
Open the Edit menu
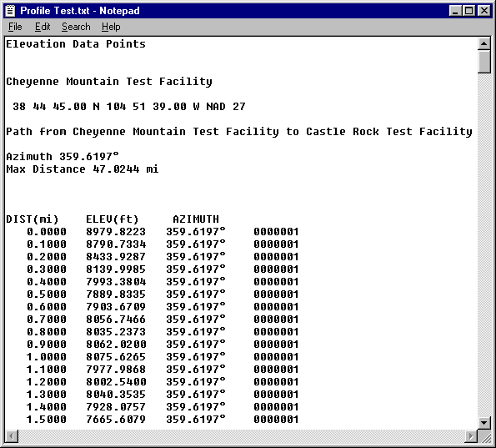pyautogui.click(x=43, y=27)
